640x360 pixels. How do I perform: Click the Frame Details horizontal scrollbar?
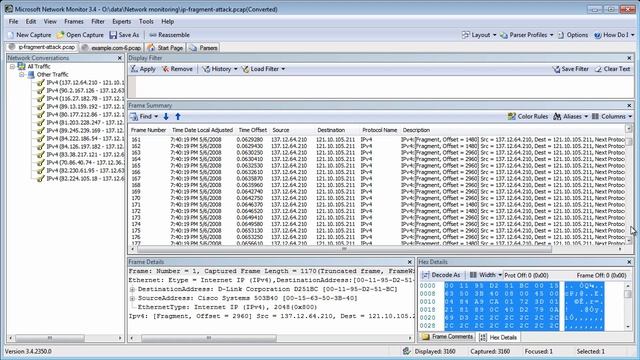(x=209, y=338)
